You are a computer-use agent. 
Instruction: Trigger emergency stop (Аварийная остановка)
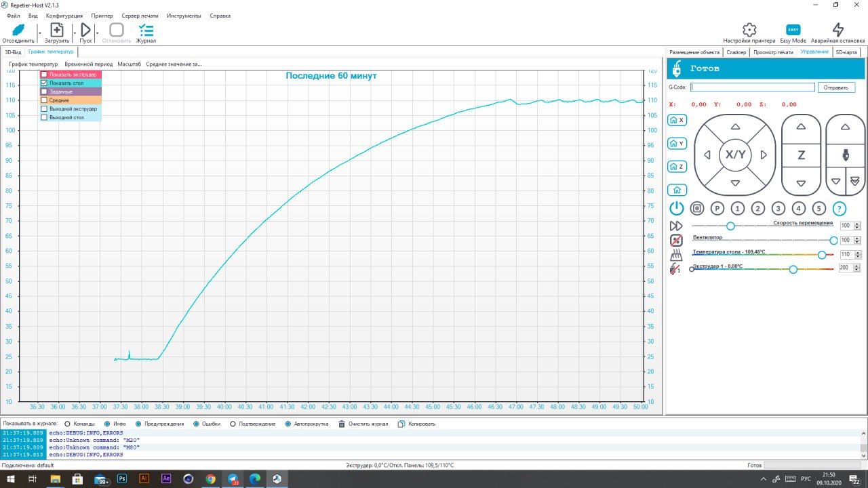[838, 30]
